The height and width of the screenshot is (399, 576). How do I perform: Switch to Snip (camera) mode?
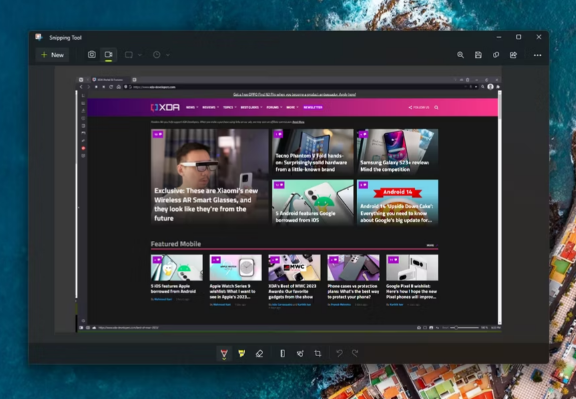coord(92,55)
